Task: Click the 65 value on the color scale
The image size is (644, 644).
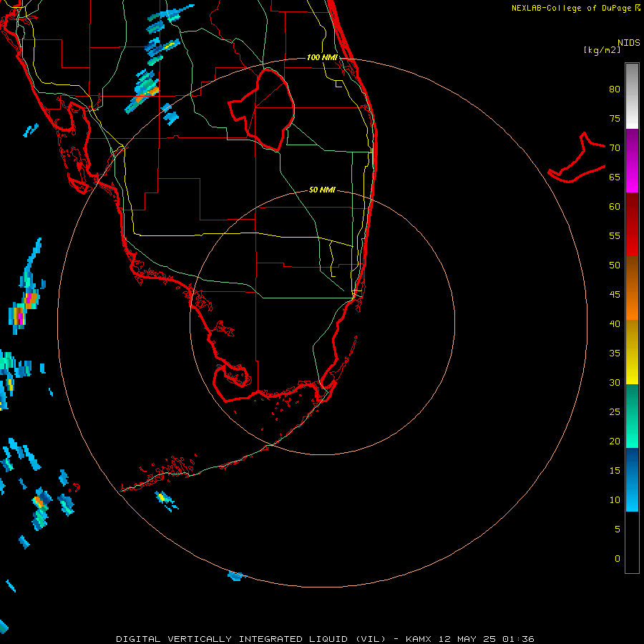Action: pyautogui.click(x=615, y=177)
